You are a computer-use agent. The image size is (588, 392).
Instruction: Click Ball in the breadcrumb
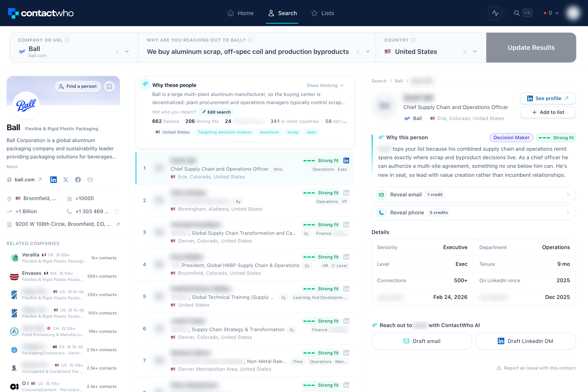pos(399,81)
